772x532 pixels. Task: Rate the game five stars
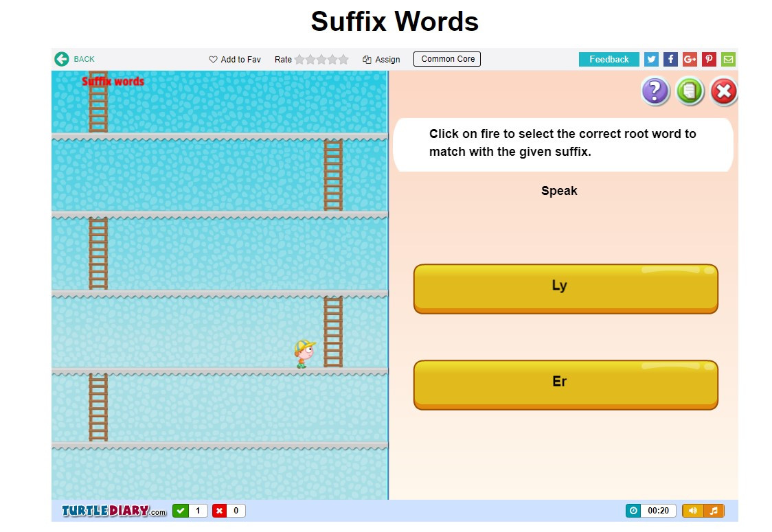point(343,59)
